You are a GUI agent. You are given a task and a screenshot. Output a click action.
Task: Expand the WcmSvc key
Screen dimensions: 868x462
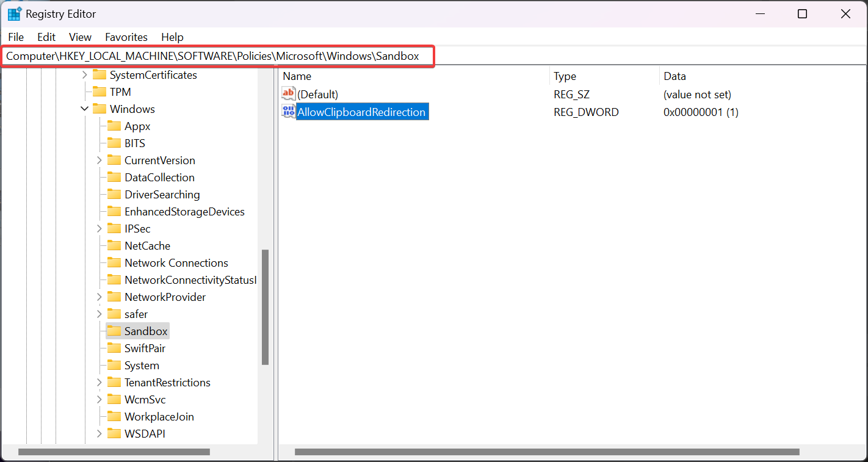click(99, 400)
